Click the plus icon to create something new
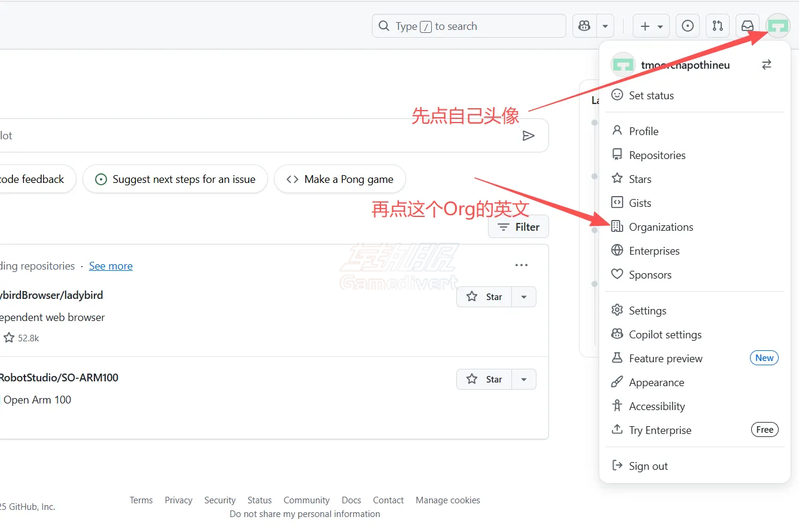Image resolution: width=799 pixels, height=532 pixels. click(x=644, y=26)
